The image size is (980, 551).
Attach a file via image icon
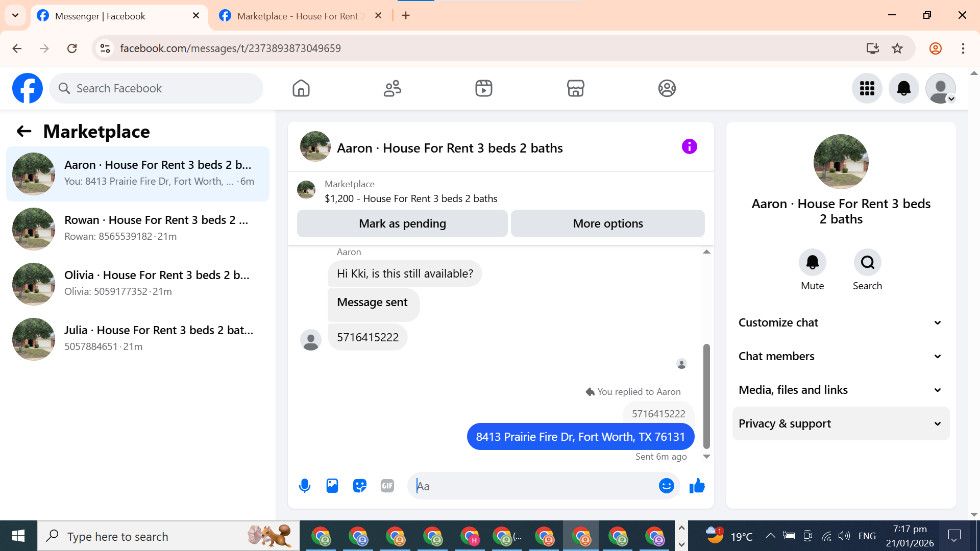coord(332,486)
